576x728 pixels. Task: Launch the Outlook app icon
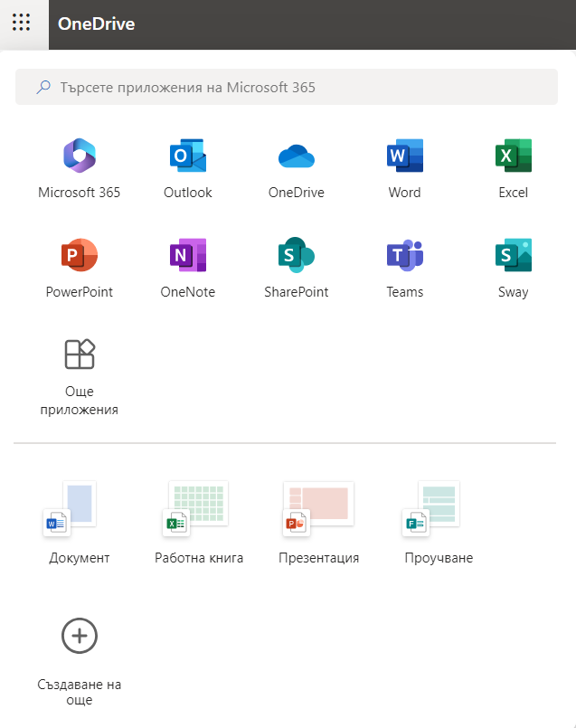click(188, 156)
